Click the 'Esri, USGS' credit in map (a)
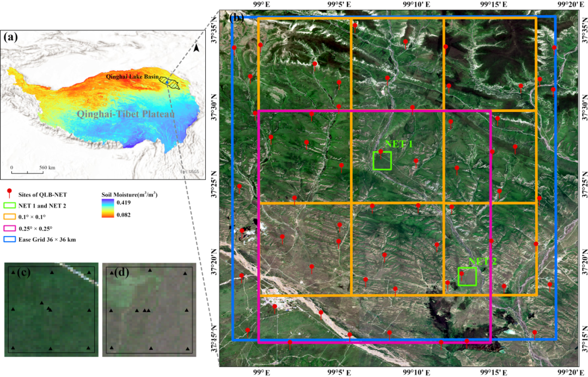The width and height of the screenshot is (588, 377). click(190, 172)
